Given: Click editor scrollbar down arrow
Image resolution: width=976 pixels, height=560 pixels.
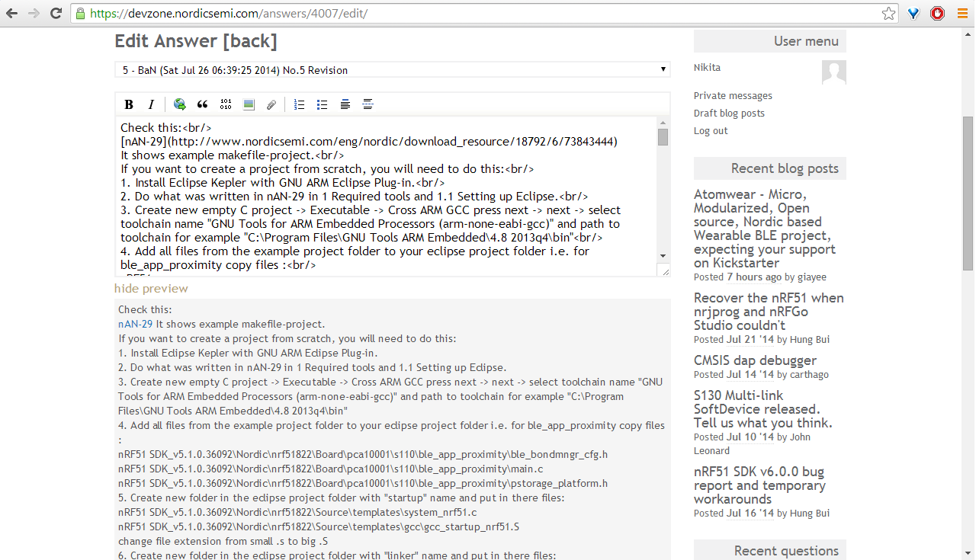Looking at the screenshot, I should pyautogui.click(x=663, y=256).
